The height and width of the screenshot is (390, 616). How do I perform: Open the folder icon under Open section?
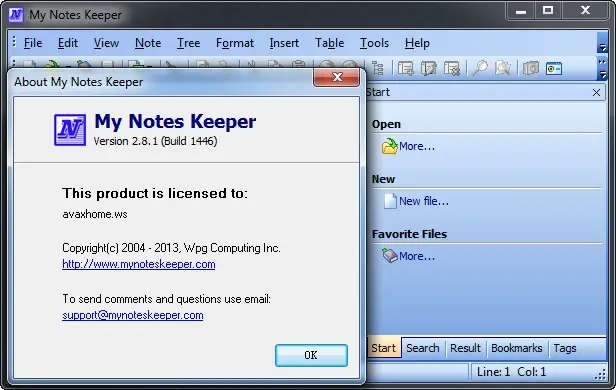[390, 146]
